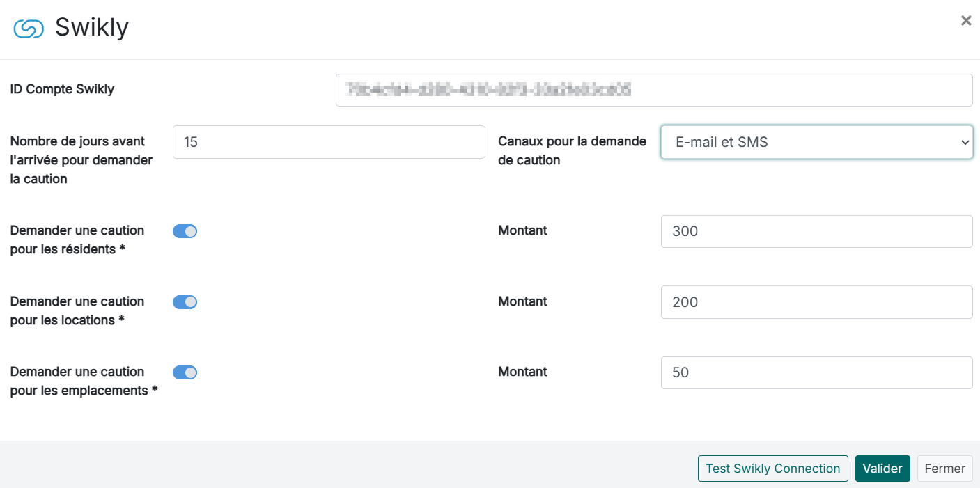Click the ID Compte Swikly label

62,89
